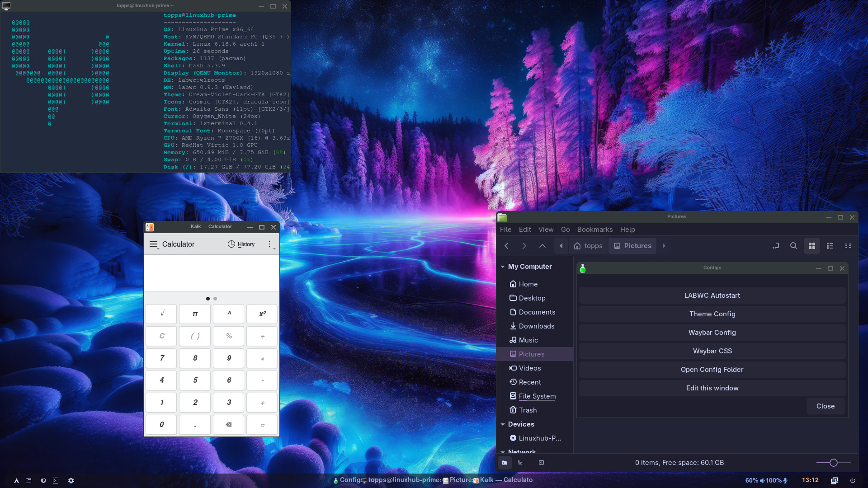Click the calculator backspace key
This screenshot has height=488, width=868.
pos(229,425)
